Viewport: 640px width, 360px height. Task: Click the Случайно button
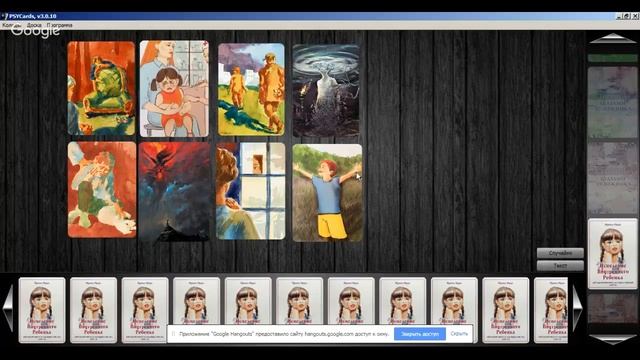click(560, 253)
